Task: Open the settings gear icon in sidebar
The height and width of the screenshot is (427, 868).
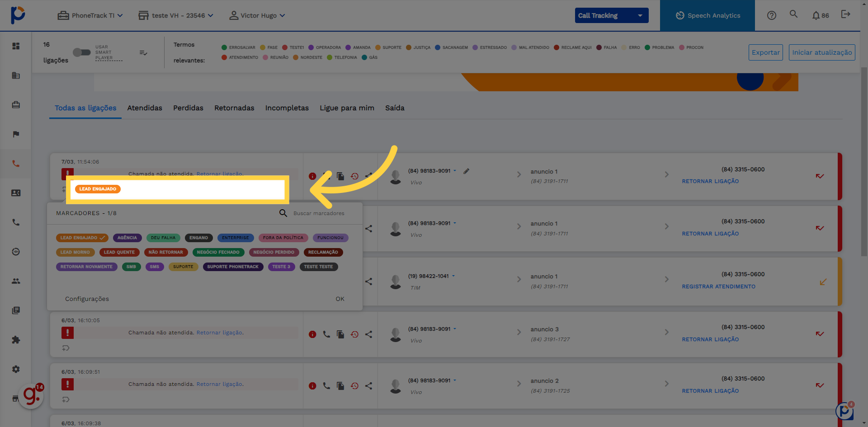Action: (x=16, y=369)
